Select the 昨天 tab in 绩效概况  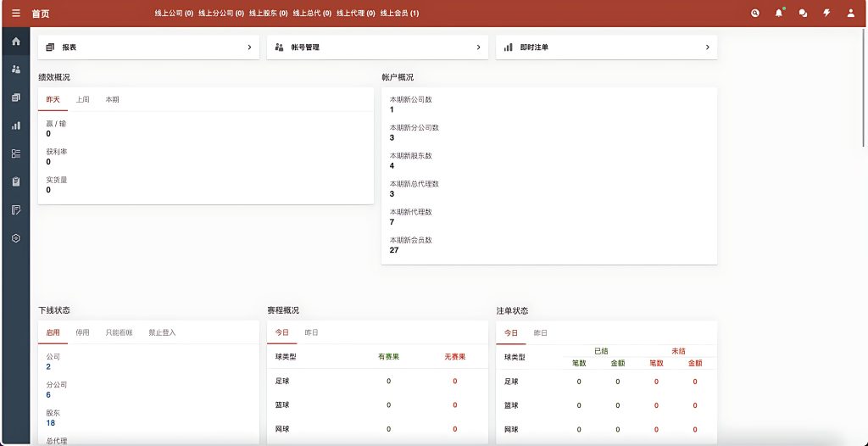click(x=53, y=100)
